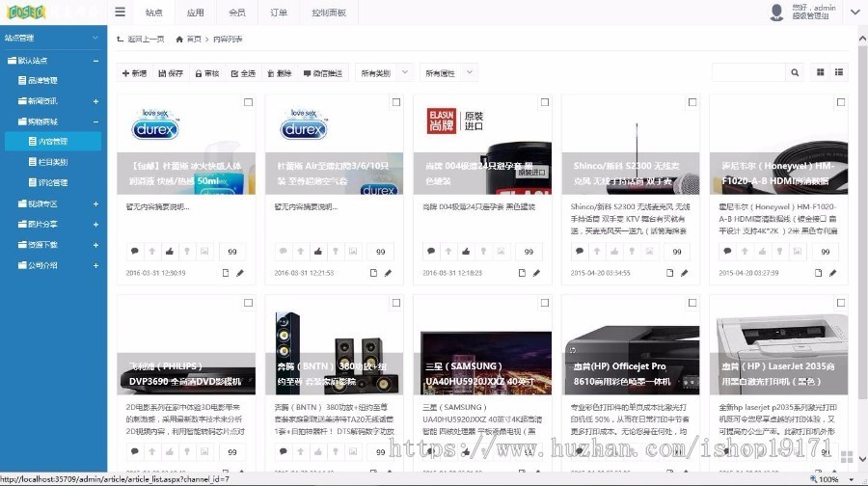
Task: Click comment icon on PHILIPS DVP3690 card
Action: coord(134,451)
